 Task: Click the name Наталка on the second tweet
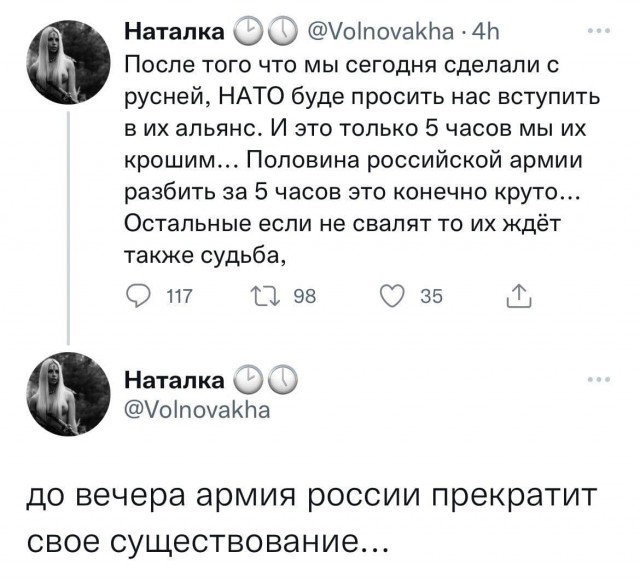point(174,381)
